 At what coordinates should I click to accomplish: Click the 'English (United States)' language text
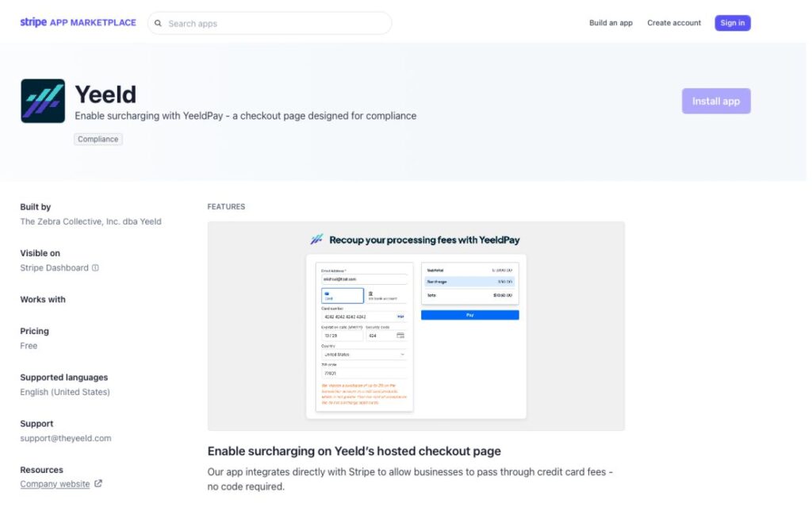coord(65,392)
